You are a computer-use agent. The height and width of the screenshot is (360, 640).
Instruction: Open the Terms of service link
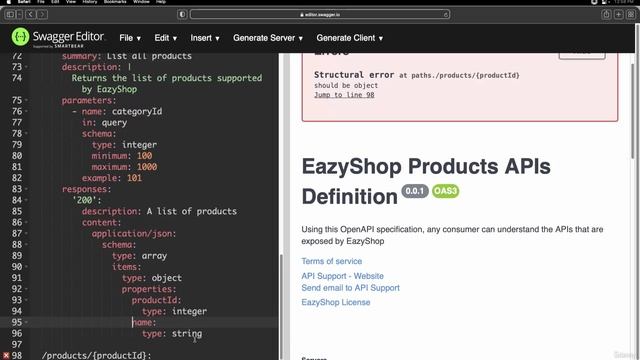click(331, 261)
